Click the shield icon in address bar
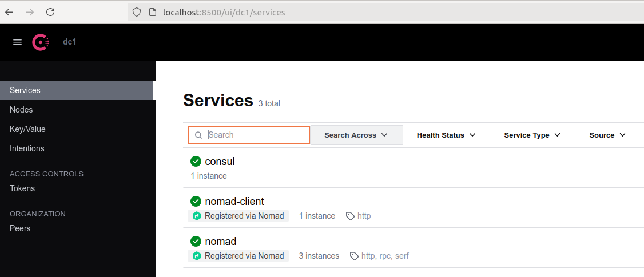The image size is (644, 277). tap(137, 13)
